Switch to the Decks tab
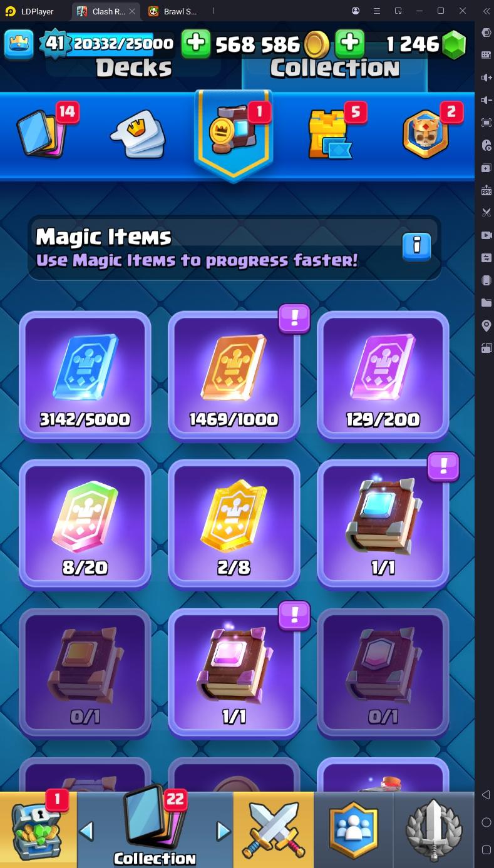Viewport: 494px width, 868px height. point(134,68)
